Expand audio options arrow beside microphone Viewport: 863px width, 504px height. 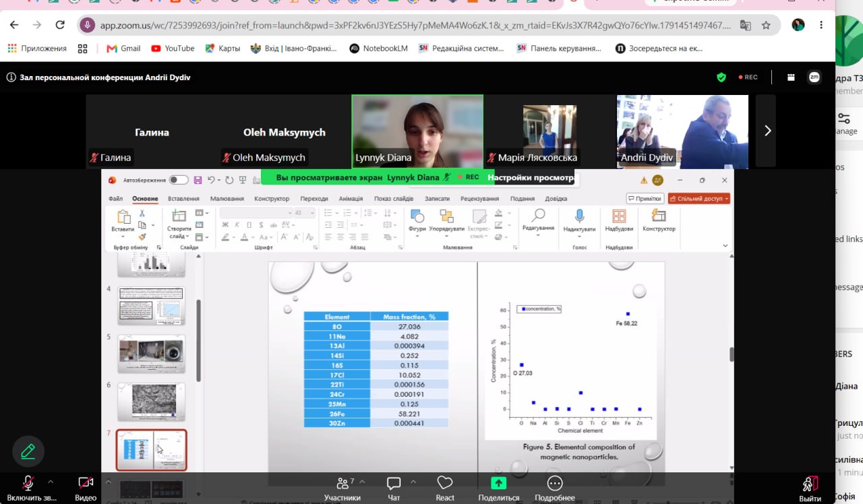[x=50, y=482]
